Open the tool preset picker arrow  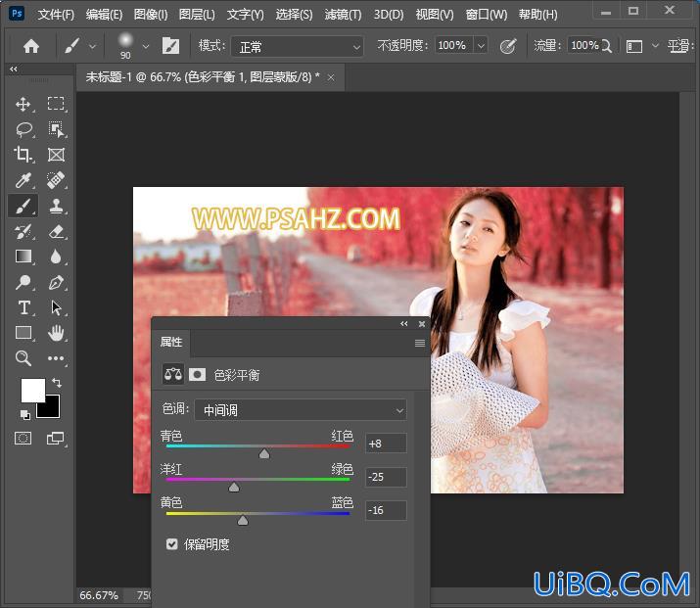coord(92,46)
